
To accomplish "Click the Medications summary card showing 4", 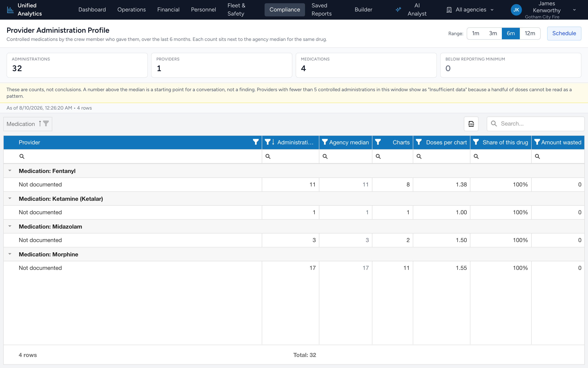I will 366,65.
